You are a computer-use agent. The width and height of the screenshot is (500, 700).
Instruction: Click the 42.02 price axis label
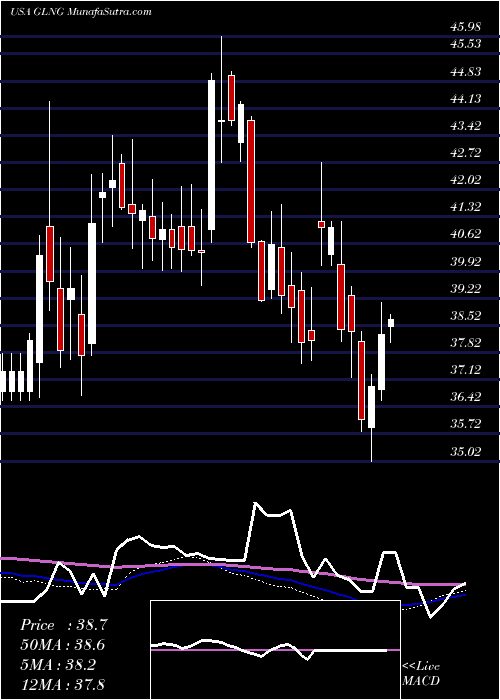[465, 180]
